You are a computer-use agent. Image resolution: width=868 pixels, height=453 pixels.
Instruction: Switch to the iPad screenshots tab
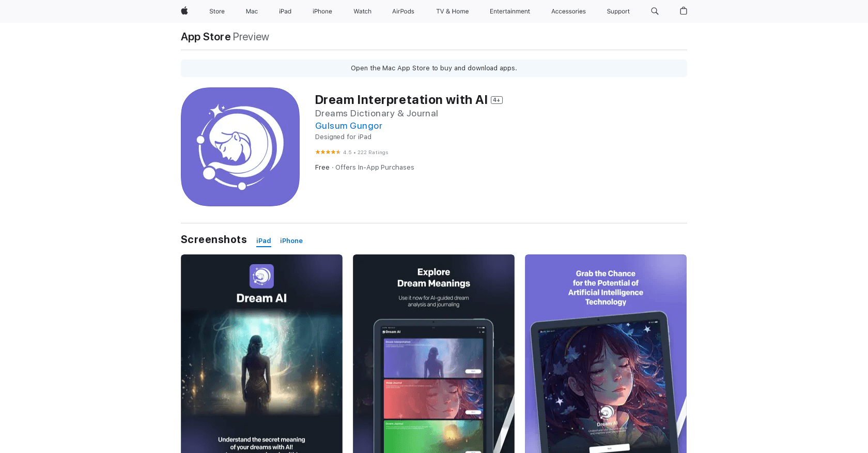263,241
